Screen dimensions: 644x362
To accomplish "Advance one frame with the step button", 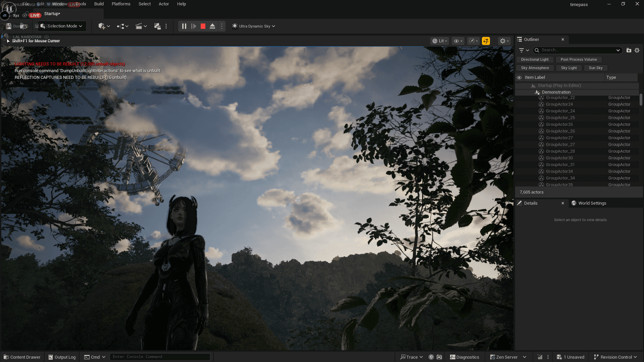I will [194, 26].
